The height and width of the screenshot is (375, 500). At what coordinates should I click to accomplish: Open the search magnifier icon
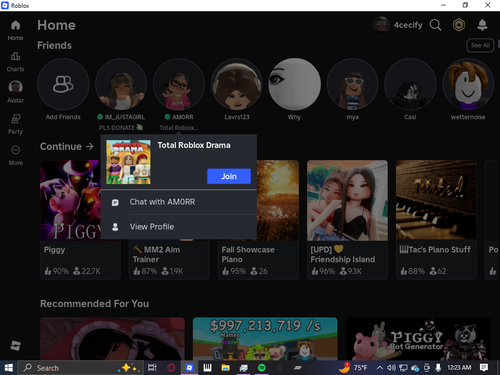click(x=435, y=25)
